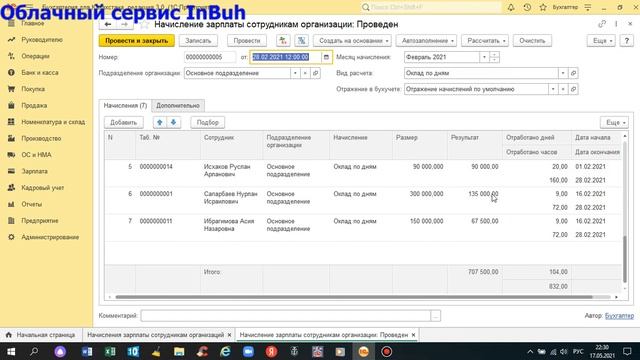Open the Бухгалтер author link
Viewport: 640px width, 360px height.
(619, 316)
